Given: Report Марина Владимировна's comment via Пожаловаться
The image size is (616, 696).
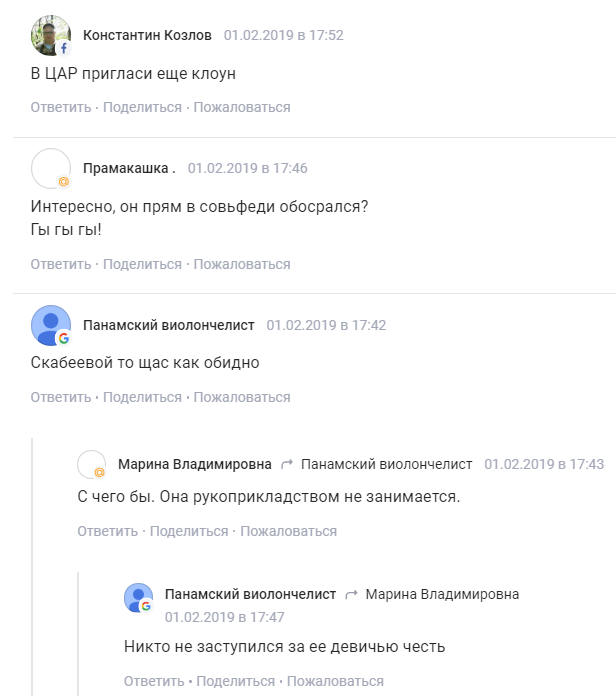Looking at the screenshot, I should 289,531.
